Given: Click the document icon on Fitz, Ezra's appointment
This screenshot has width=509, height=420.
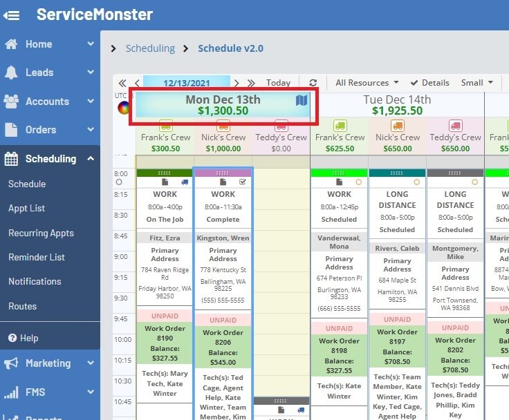Looking at the screenshot, I should [165, 182].
